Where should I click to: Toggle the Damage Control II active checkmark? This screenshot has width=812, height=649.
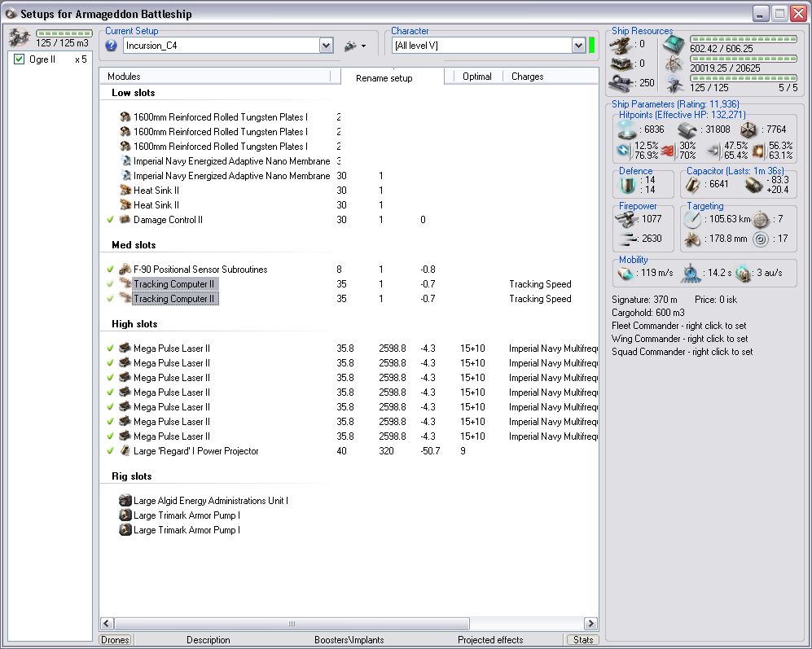[110, 220]
